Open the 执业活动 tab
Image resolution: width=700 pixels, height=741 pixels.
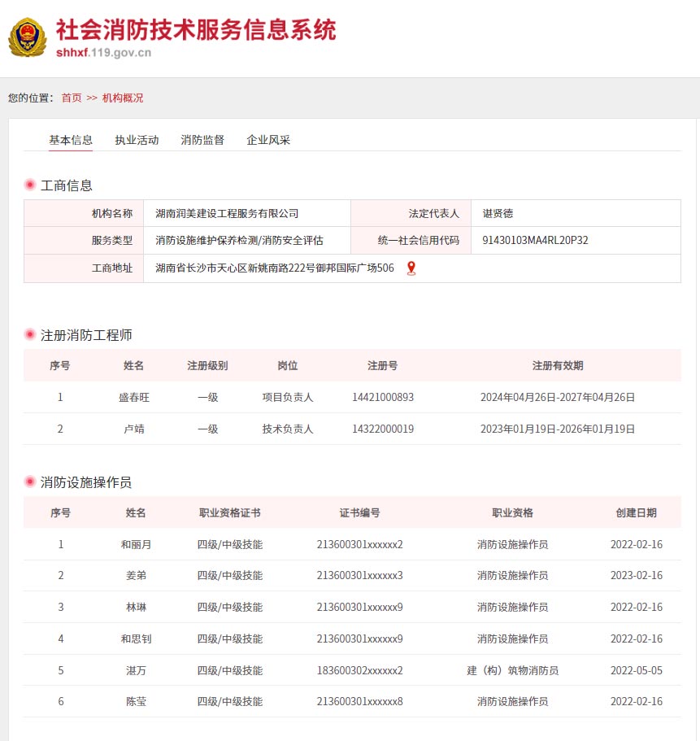click(137, 140)
